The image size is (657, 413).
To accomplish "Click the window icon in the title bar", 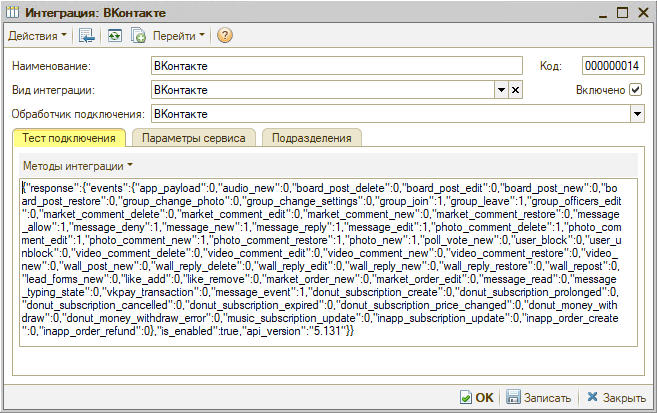I will pyautogui.click(x=13, y=13).
